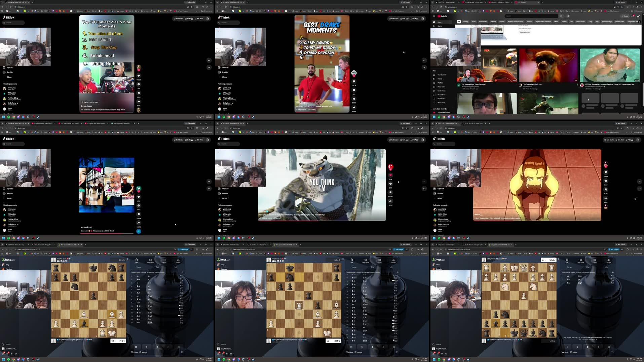644x362 pixels.
Task: Like the Zias & blou TikTok video
Action: pyautogui.click(x=139, y=76)
